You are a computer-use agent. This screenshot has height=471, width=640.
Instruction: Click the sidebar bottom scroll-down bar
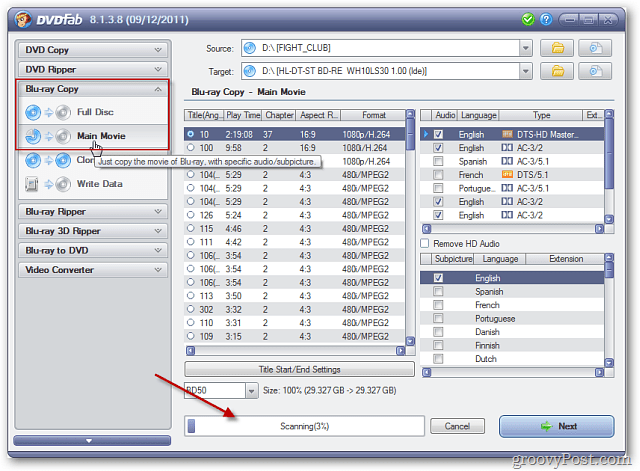[x=92, y=441]
